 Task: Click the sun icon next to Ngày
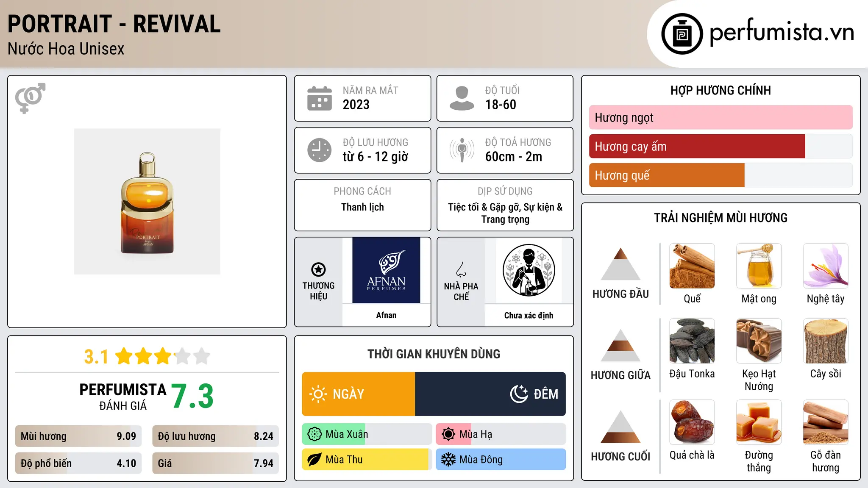click(x=318, y=394)
